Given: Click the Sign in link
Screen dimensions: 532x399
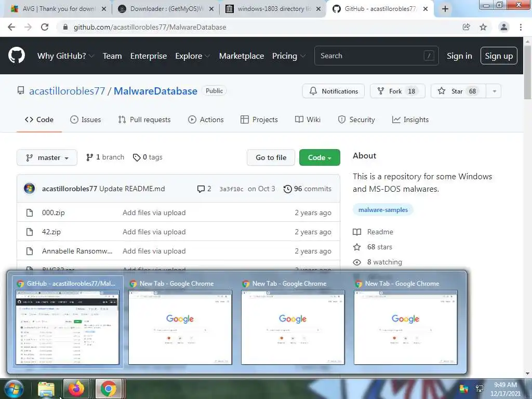Looking at the screenshot, I should (x=459, y=56).
